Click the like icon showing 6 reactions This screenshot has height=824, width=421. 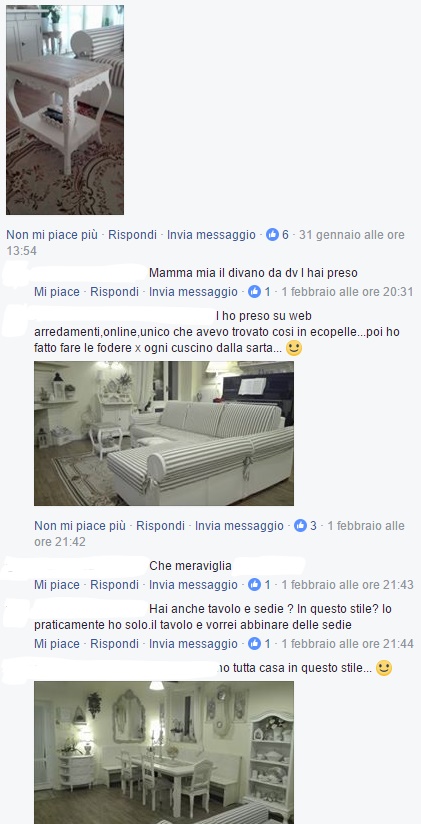pyautogui.click(x=272, y=235)
